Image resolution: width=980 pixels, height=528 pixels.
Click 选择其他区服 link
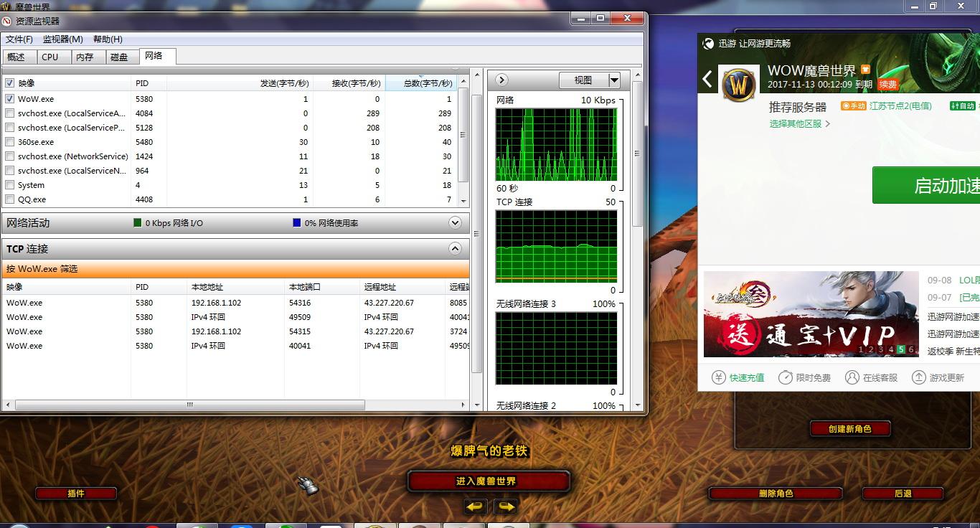point(799,123)
